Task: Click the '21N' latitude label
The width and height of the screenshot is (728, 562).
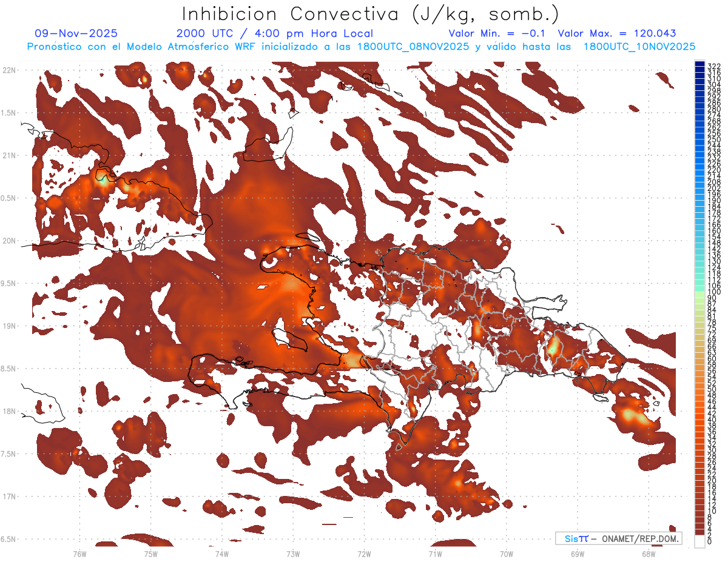Action: point(10,156)
